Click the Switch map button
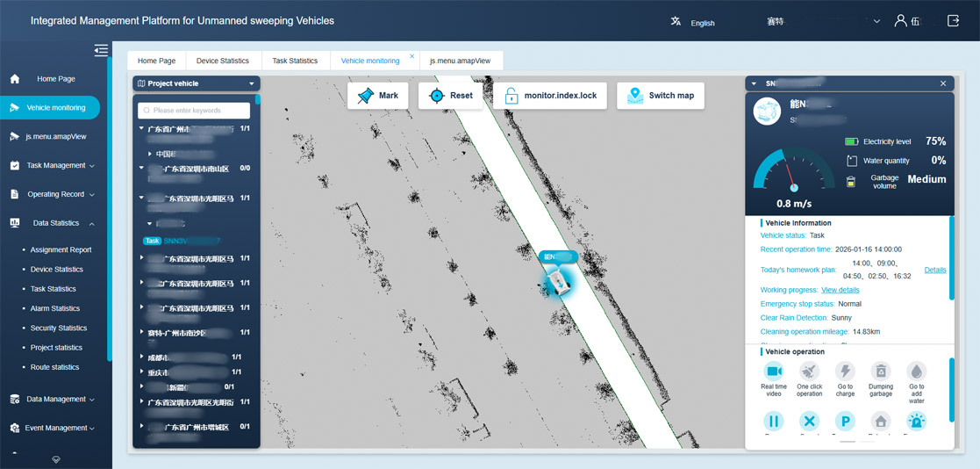This screenshot has width=980, height=469. point(660,96)
